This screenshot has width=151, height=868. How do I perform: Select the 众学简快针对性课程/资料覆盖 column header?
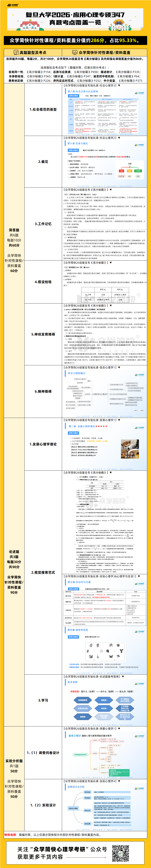[104, 53]
